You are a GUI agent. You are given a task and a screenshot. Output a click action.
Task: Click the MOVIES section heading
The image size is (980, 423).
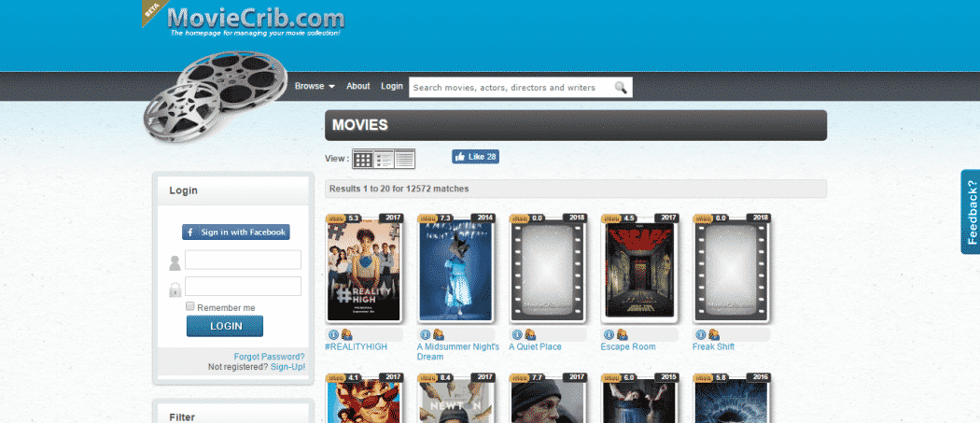pyautogui.click(x=360, y=125)
